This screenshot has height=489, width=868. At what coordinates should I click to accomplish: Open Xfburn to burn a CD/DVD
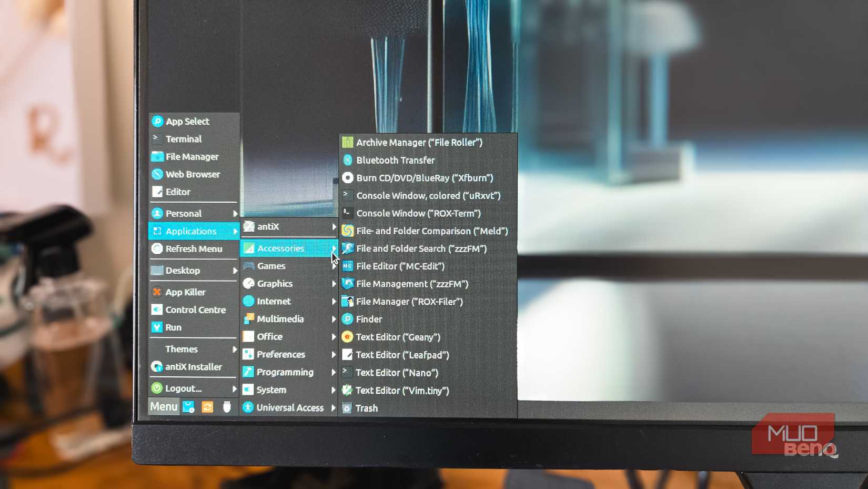pyautogui.click(x=424, y=178)
